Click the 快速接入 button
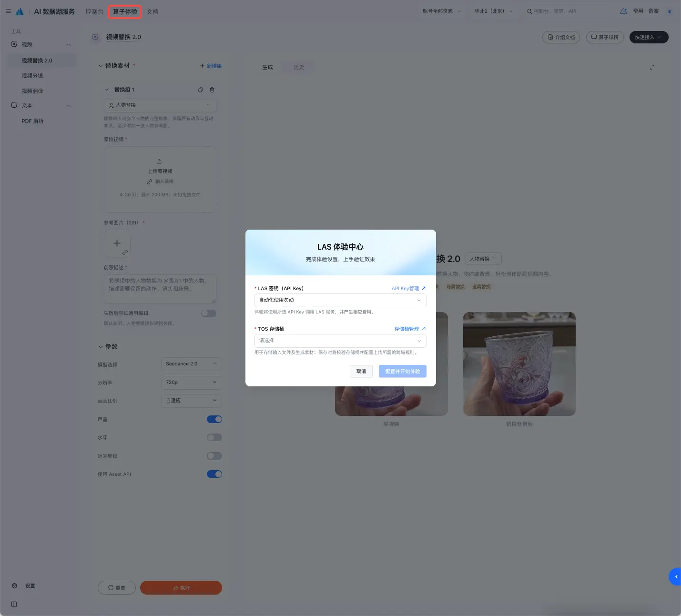 point(649,37)
